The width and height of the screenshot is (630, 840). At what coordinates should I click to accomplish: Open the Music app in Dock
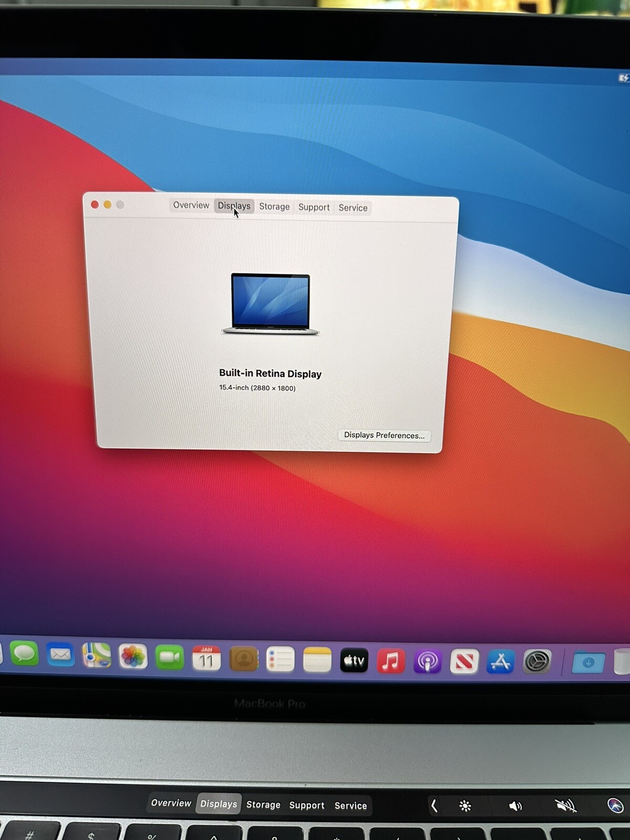point(391,661)
